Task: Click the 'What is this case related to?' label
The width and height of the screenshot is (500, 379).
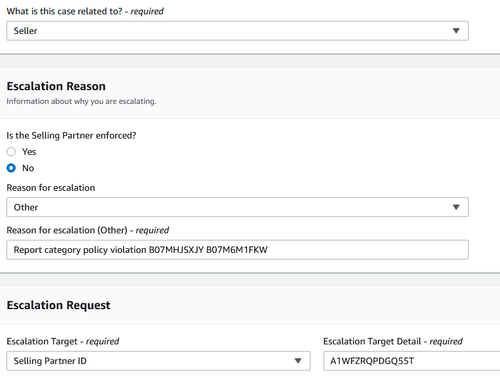Action: [x=85, y=11]
